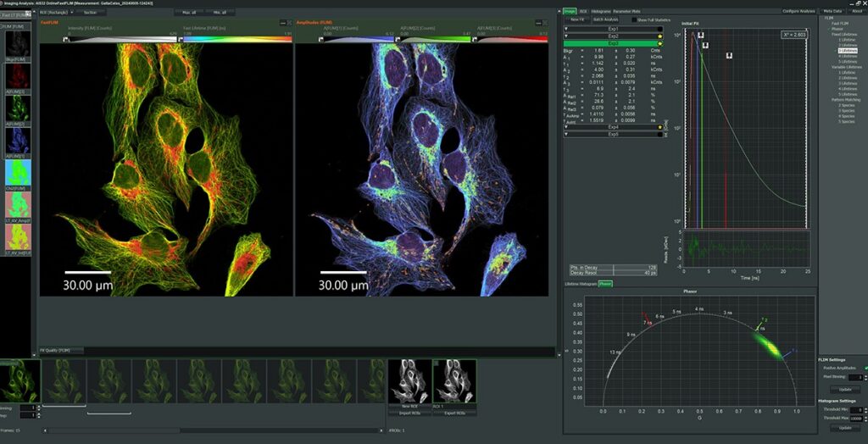
Task: Click the black circle indicator on Exp1
Action: tap(659, 29)
